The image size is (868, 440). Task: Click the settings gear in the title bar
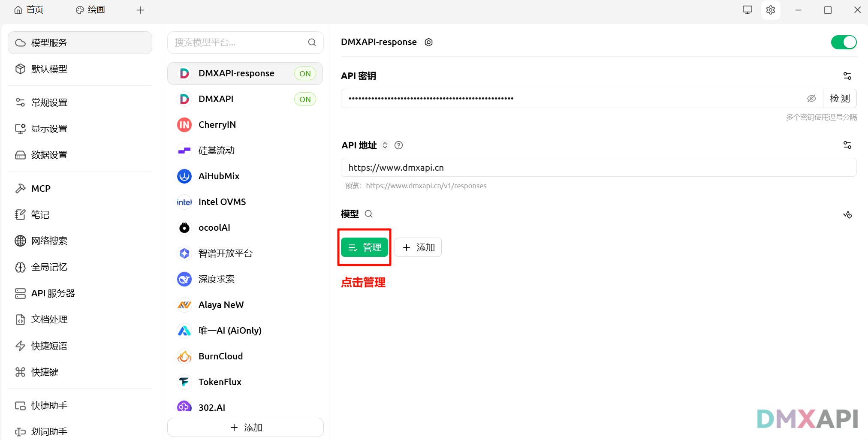coord(771,10)
